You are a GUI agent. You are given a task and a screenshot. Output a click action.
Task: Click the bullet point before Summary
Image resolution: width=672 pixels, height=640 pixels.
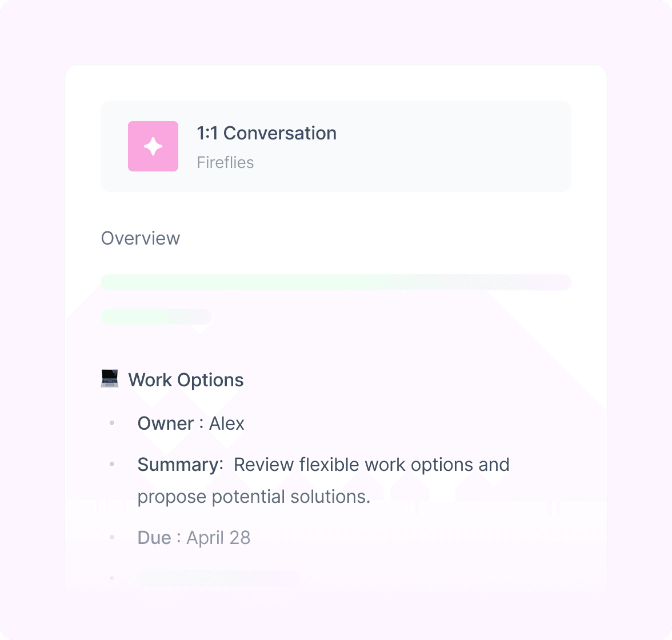pos(112,464)
